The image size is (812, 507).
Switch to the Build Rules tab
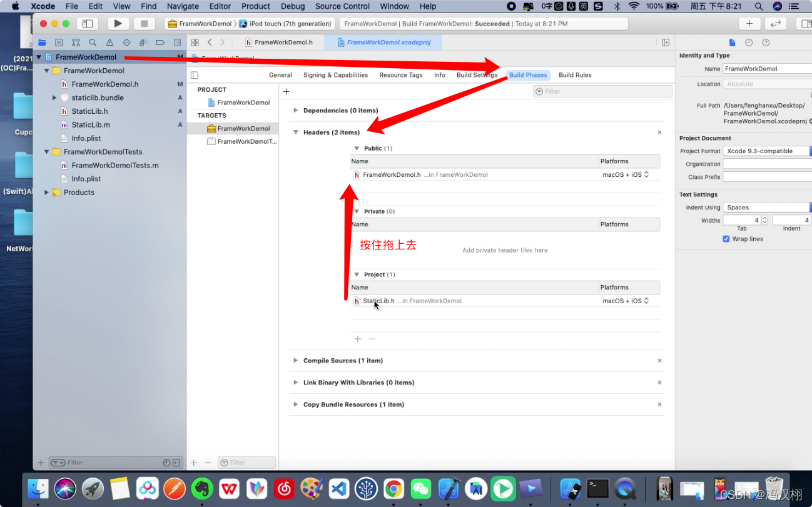pos(575,75)
